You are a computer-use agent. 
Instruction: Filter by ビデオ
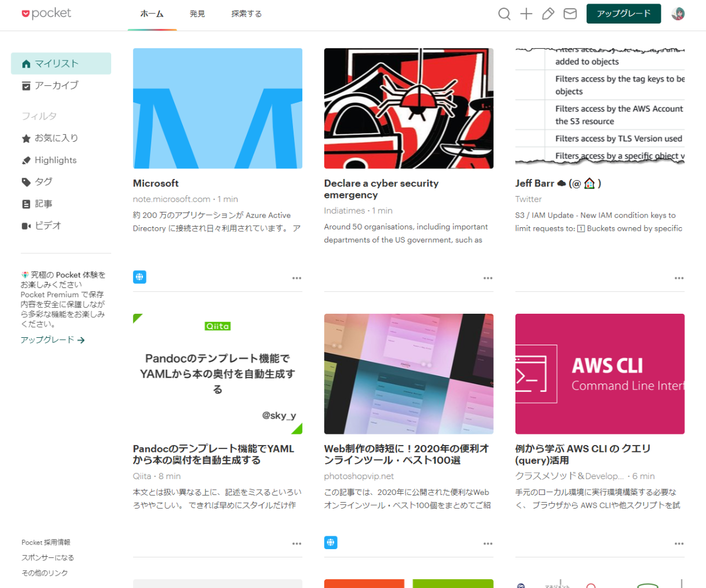tap(61, 226)
